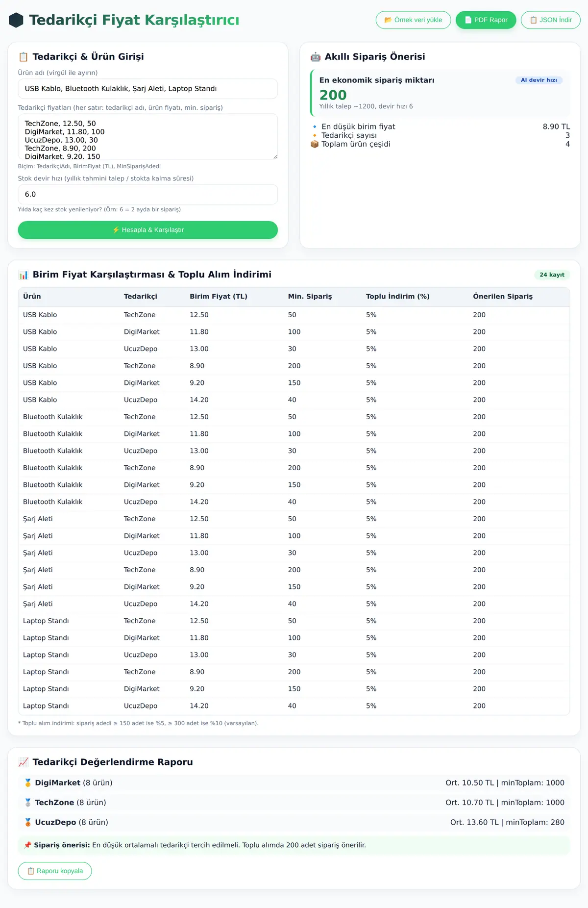This screenshot has width=588, height=908.
Task: Click the bar chart icon beside Birim Fiyat Karşılaştırması
Action: tap(23, 275)
